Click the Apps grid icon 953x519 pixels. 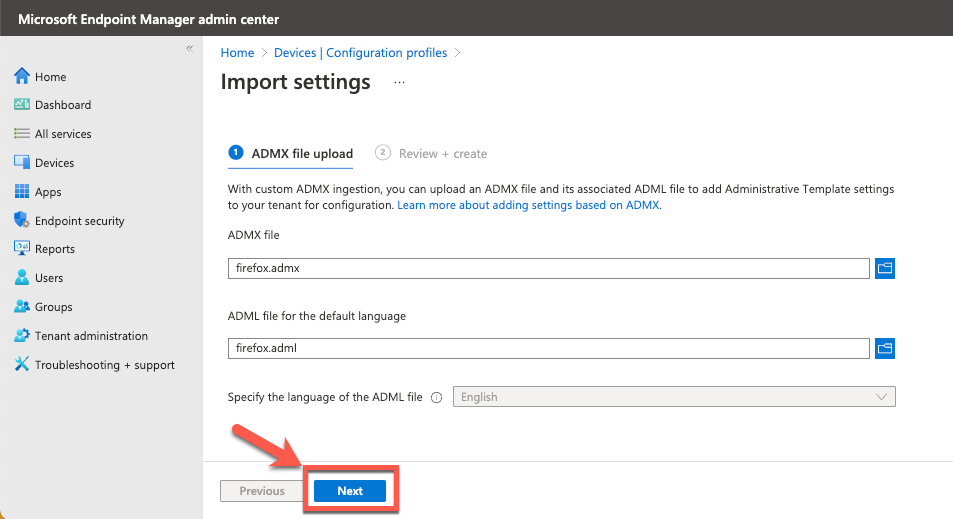(22, 191)
